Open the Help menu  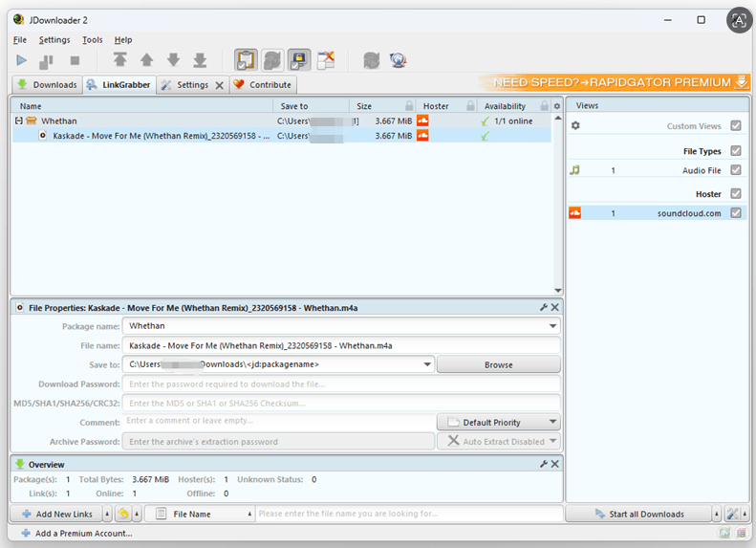pos(123,40)
